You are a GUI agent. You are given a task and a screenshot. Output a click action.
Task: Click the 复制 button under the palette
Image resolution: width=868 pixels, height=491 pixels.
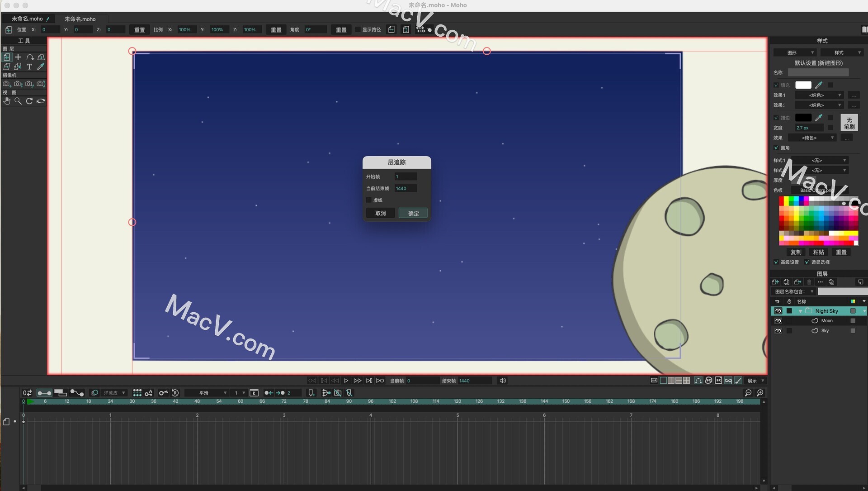tap(796, 252)
